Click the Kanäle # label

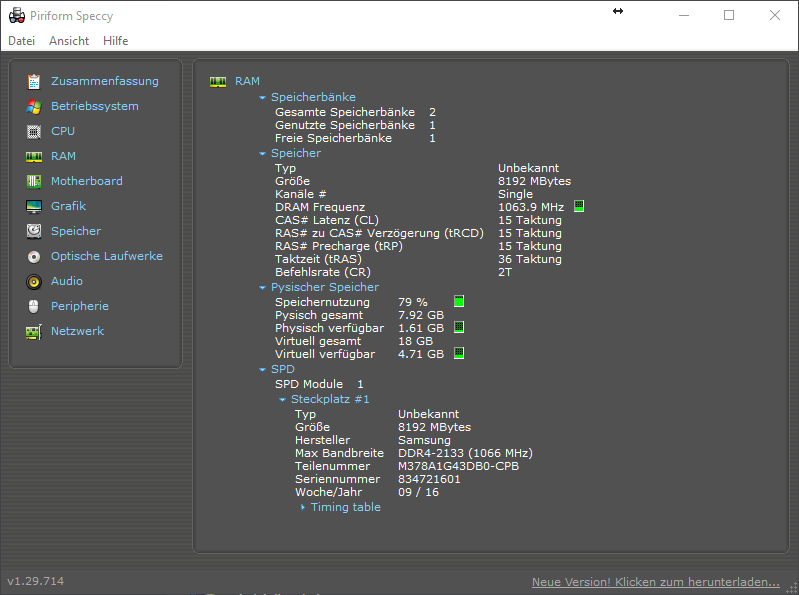(301, 194)
